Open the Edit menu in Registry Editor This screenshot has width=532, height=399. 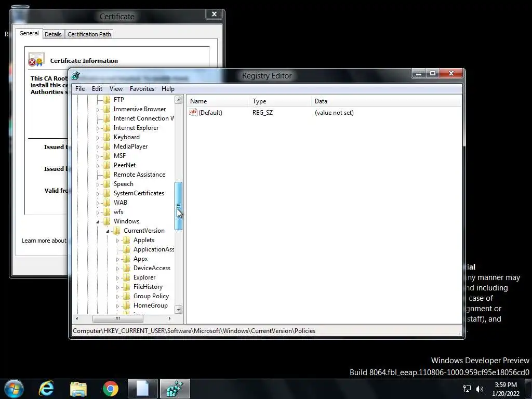97,89
